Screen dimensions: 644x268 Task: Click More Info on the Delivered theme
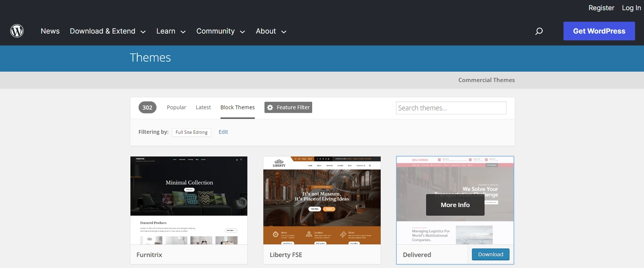click(455, 205)
